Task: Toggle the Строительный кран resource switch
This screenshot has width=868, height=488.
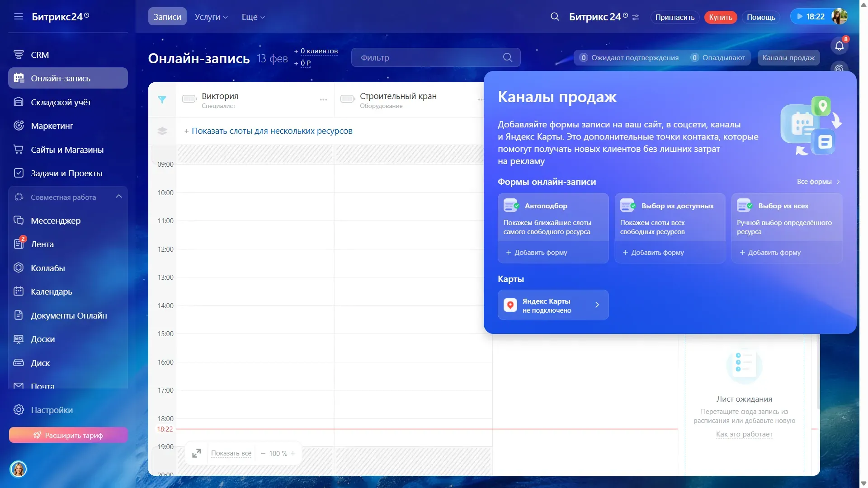Action: pyautogui.click(x=347, y=99)
